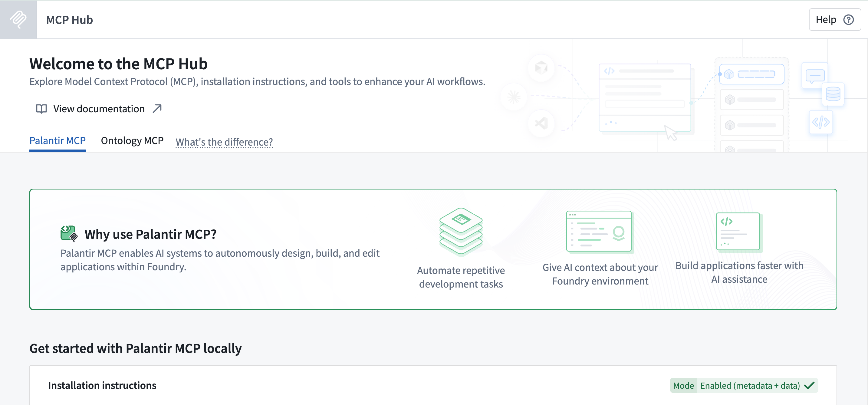
Task: Open View documentation link
Action: pos(99,109)
